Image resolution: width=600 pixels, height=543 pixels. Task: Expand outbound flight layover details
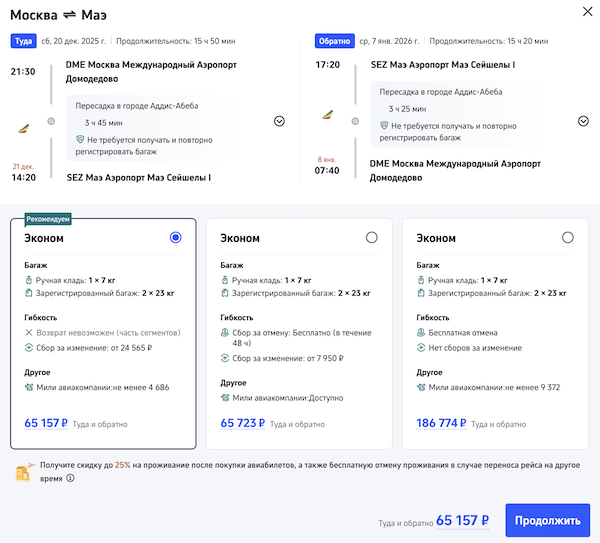[279, 121]
